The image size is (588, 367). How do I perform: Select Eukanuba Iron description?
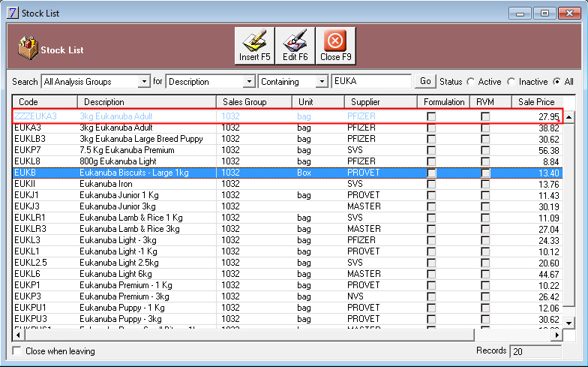click(x=106, y=184)
